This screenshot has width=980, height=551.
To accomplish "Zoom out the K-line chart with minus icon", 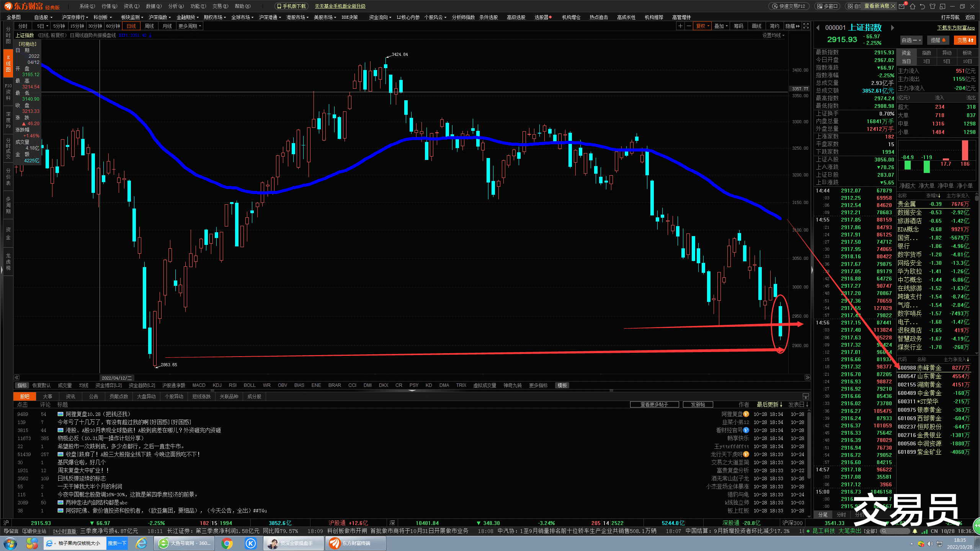I will pos(689,26).
